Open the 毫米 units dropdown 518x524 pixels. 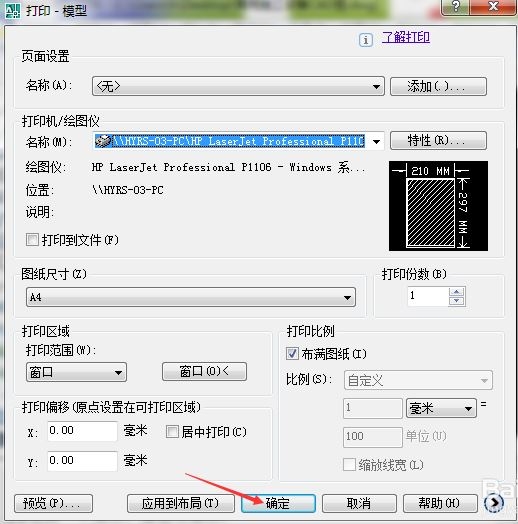pos(441,408)
